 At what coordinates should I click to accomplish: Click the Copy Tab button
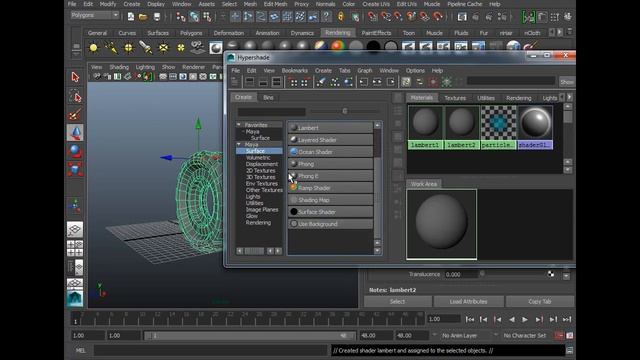[540, 302]
